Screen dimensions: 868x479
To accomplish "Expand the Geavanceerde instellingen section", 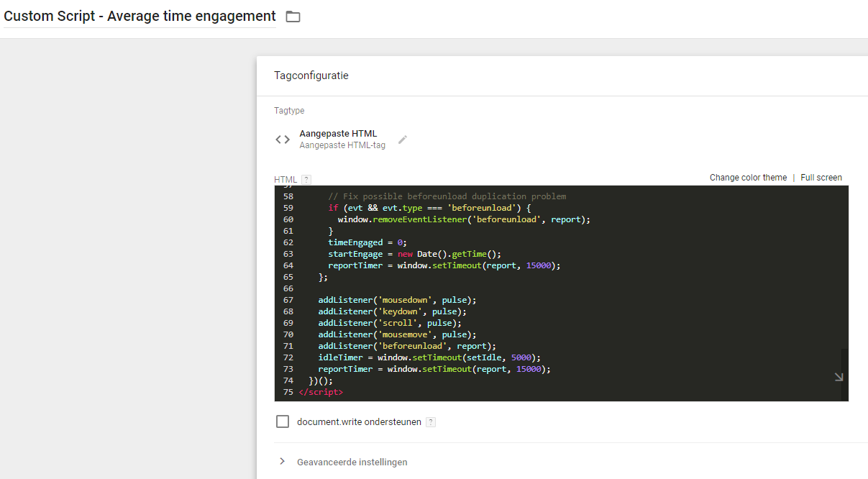I will 352,462.
